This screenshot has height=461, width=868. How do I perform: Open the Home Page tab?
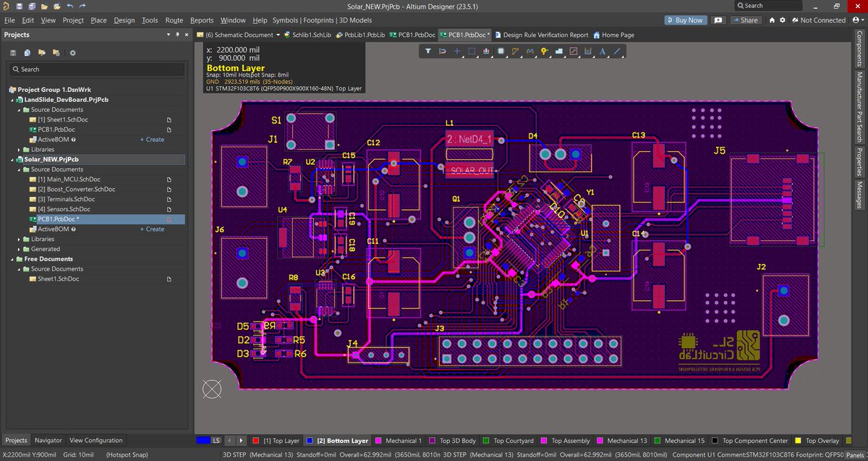[613, 35]
